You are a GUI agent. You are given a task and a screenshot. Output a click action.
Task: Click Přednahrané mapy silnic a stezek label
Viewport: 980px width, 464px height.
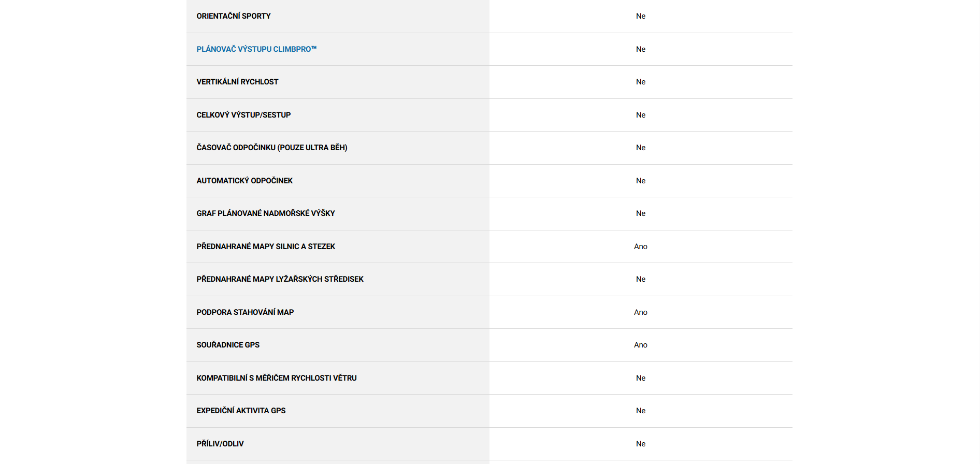coord(266,247)
